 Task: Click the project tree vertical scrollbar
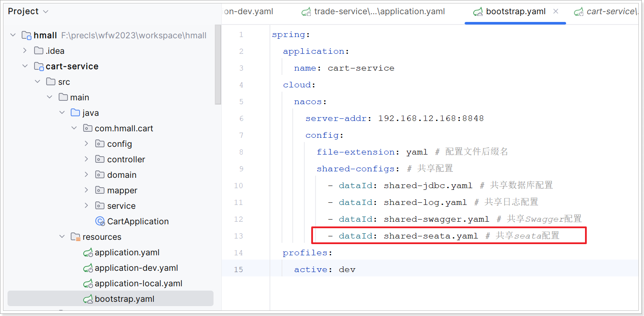218,65
